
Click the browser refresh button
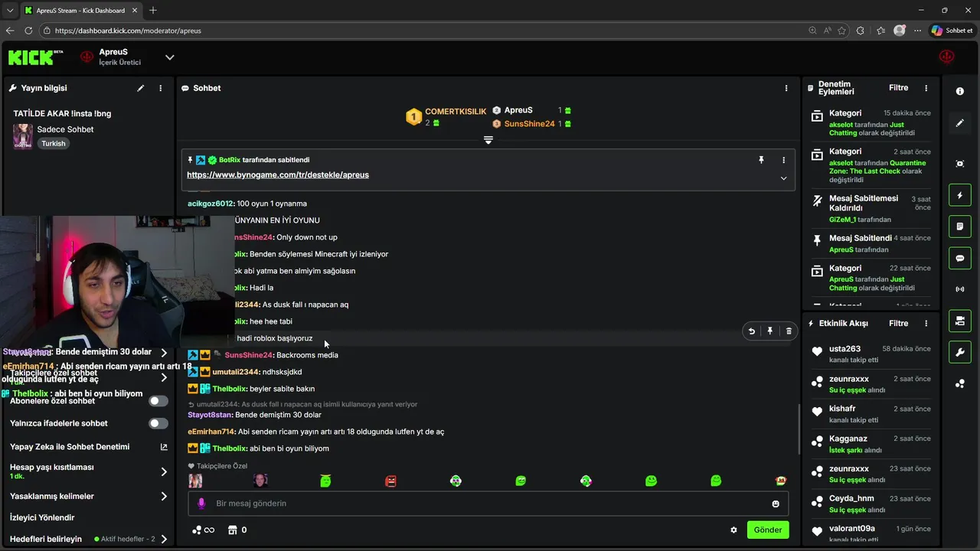[x=28, y=31]
